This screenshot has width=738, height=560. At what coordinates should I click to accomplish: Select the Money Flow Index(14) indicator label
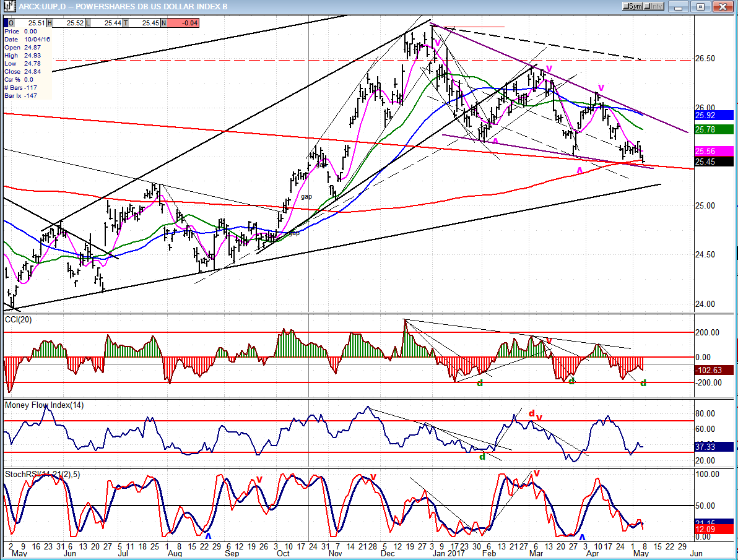pyautogui.click(x=44, y=405)
